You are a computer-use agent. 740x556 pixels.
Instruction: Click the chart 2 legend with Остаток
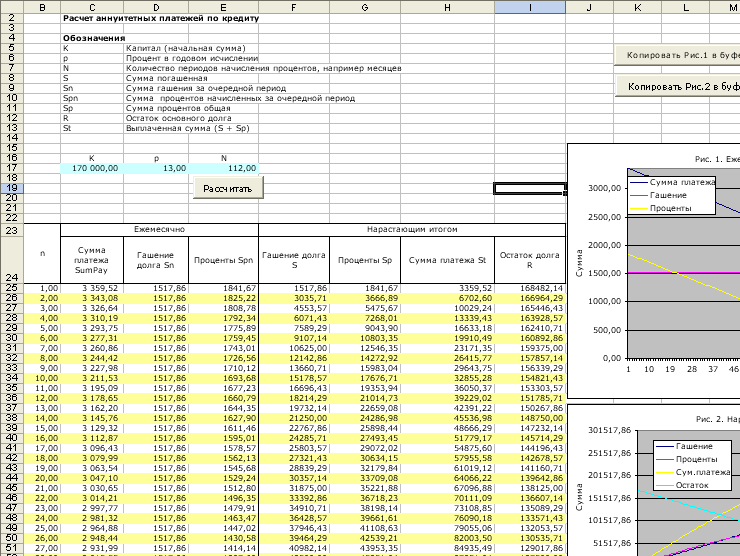click(x=692, y=465)
